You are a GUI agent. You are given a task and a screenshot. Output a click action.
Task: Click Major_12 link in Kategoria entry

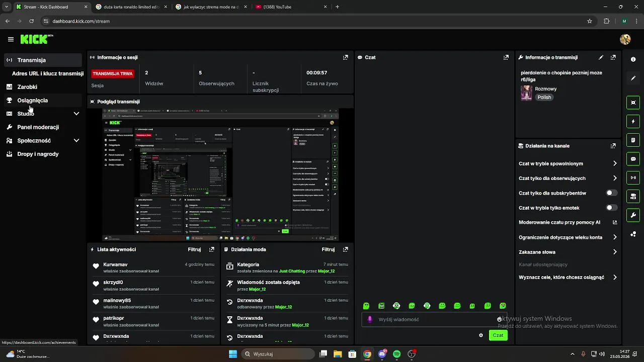326,271
